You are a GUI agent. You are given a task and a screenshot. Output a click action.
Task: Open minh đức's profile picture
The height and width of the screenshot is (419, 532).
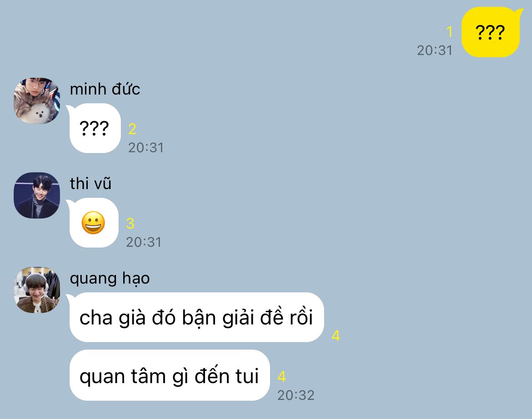tap(37, 101)
